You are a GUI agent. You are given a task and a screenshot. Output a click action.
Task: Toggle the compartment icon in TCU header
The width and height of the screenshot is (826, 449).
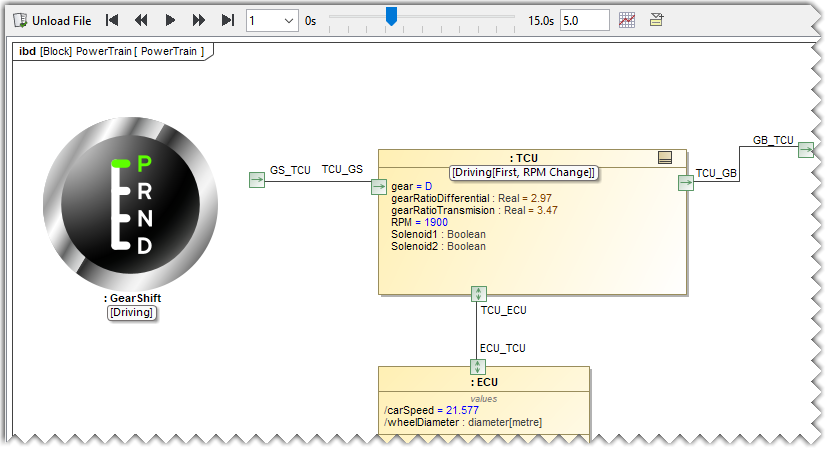click(665, 157)
